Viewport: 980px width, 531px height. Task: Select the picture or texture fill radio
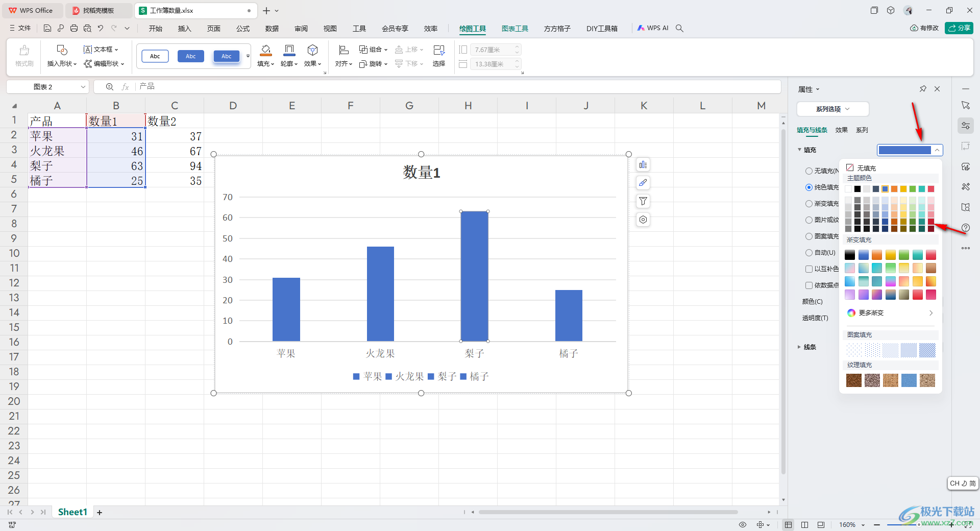click(x=809, y=220)
